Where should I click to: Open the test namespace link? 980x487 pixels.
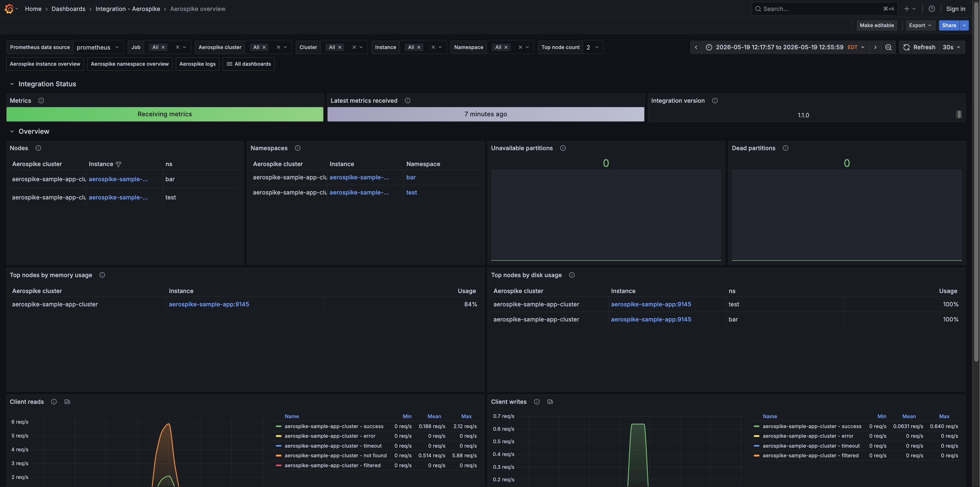tap(411, 192)
